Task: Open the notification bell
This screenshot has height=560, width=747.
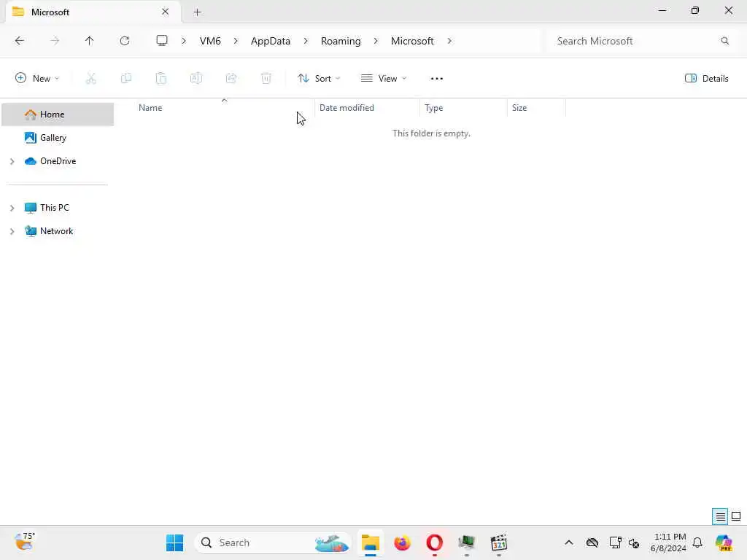Action: click(x=697, y=542)
